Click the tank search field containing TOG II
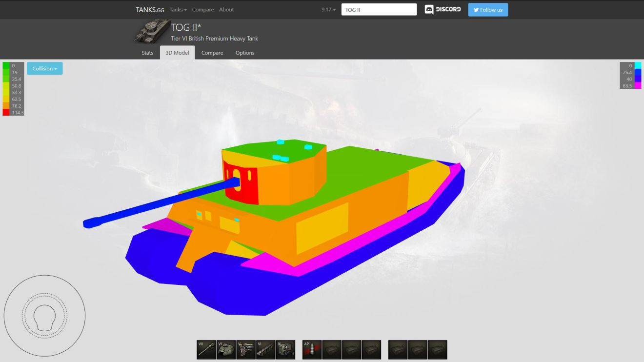This screenshot has height=362, width=644. click(379, 10)
